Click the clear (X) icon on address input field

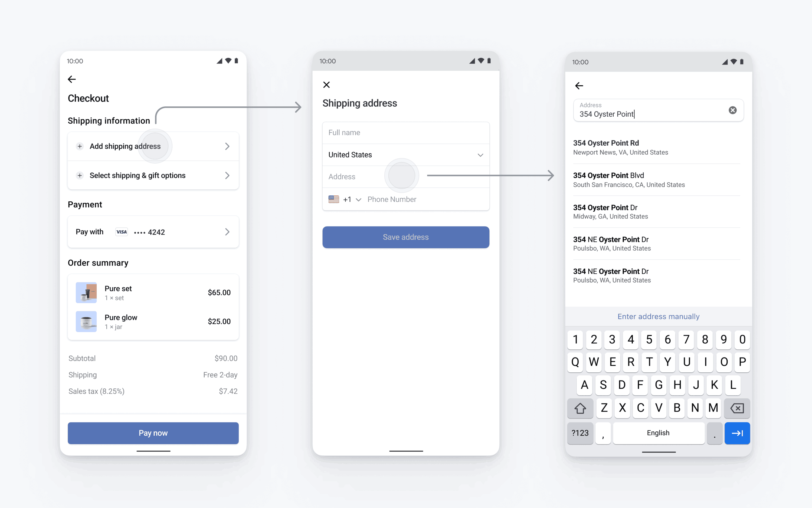(732, 110)
